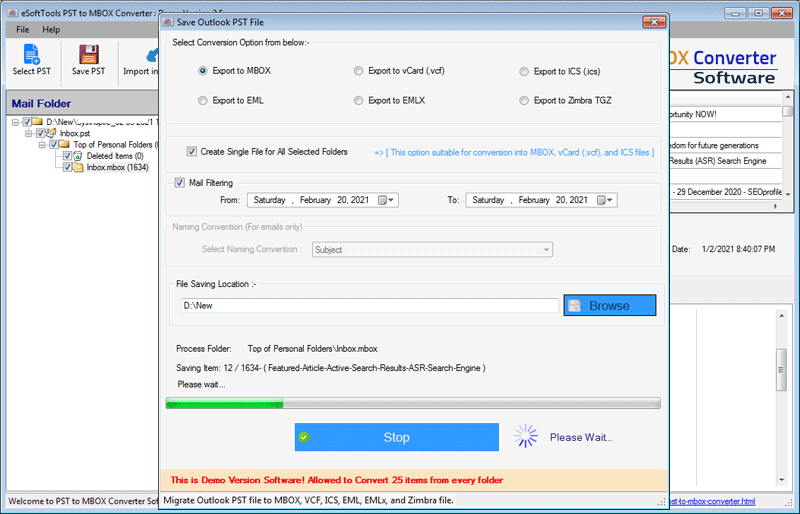Viewport: 800px width, 514px height.
Task: Click the mail list scroll up arrow
Action: [788, 97]
